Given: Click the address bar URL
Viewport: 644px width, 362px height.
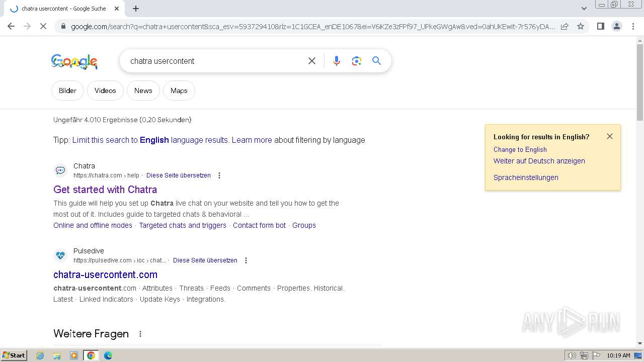Looking at the screenshot, I should point(312,26).
